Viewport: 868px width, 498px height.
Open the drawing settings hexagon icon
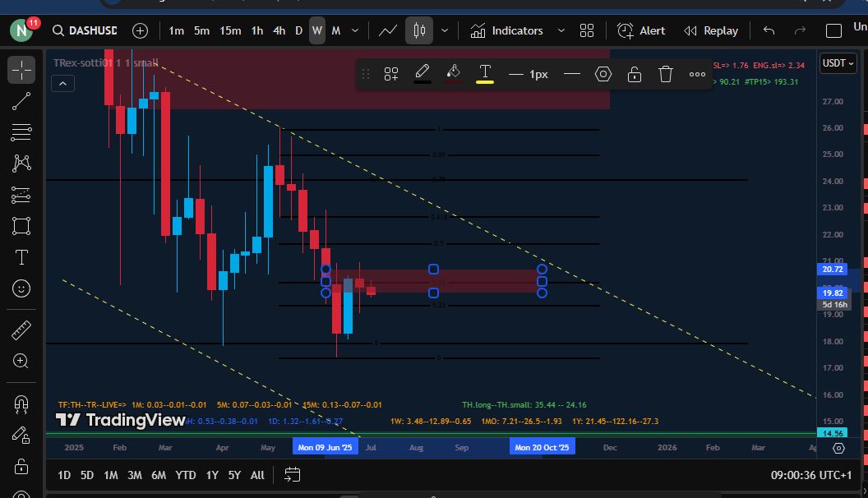pyautogui.click(x=603, y=74)
